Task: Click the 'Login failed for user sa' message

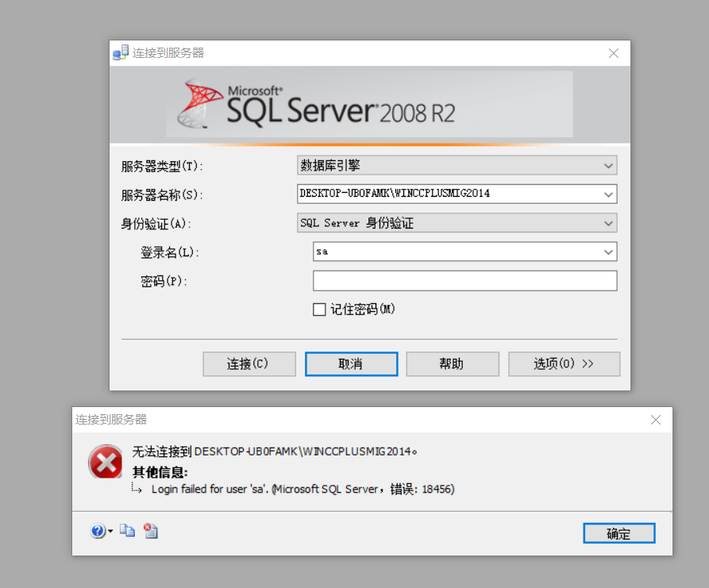Action: (x=303, y=490)
